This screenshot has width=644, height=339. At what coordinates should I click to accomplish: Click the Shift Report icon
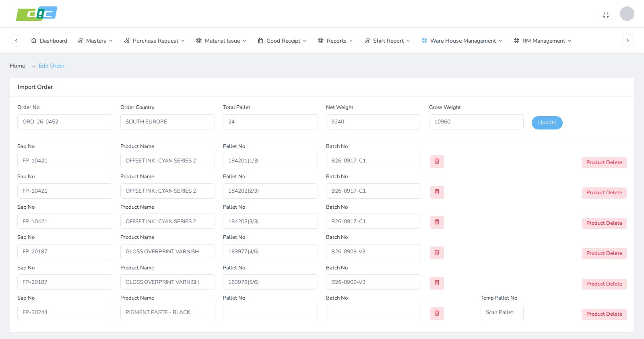click(367, 41)
